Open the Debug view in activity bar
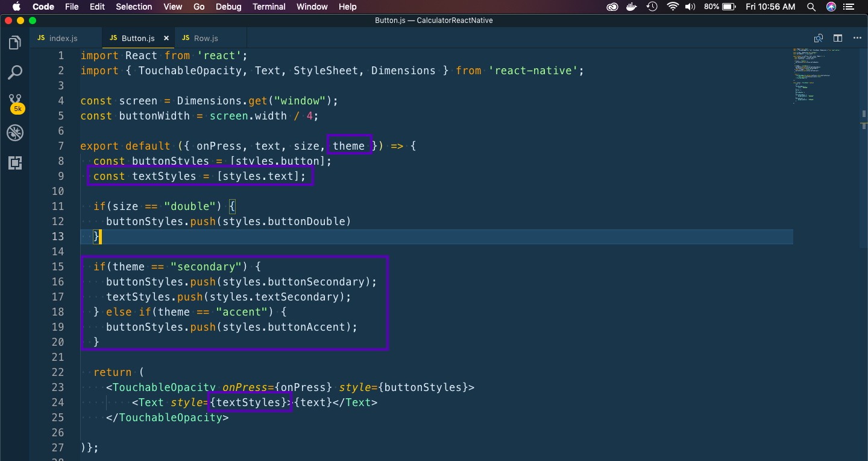 pyautogui.click(x=15, y=133)
